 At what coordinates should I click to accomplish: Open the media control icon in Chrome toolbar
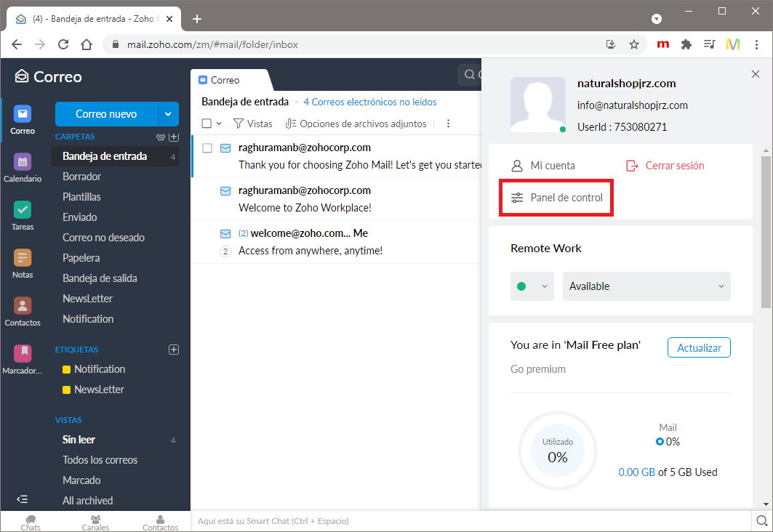click(x=710, y=44)
